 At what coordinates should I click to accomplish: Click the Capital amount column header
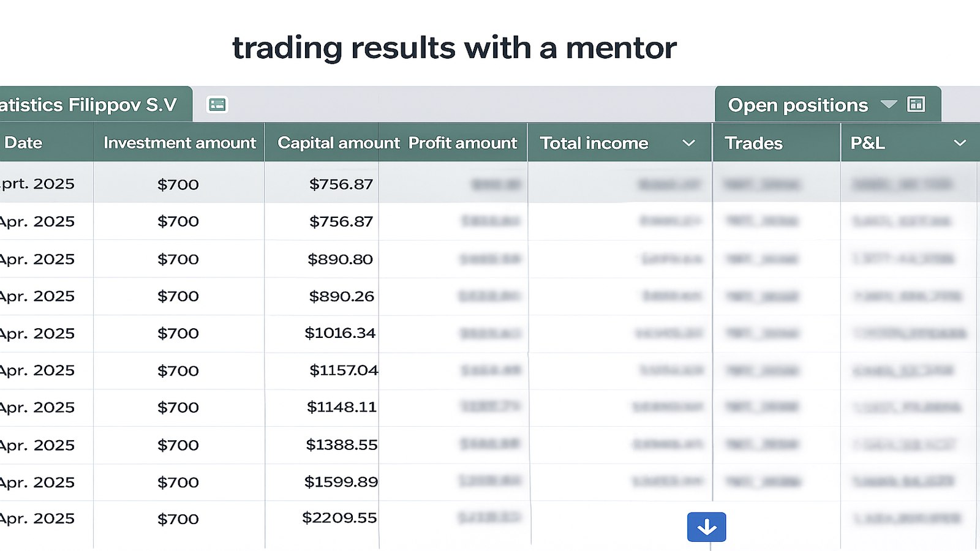pos(338,143)
